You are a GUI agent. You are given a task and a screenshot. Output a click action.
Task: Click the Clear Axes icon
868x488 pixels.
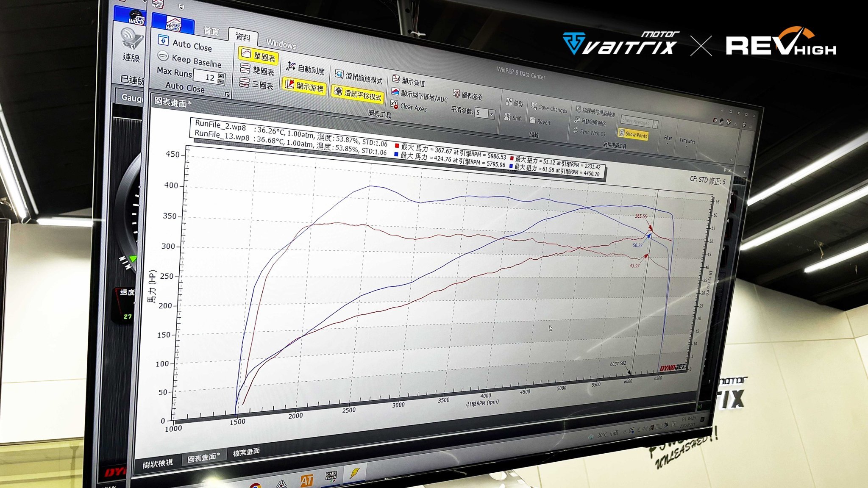coord(394,104)
